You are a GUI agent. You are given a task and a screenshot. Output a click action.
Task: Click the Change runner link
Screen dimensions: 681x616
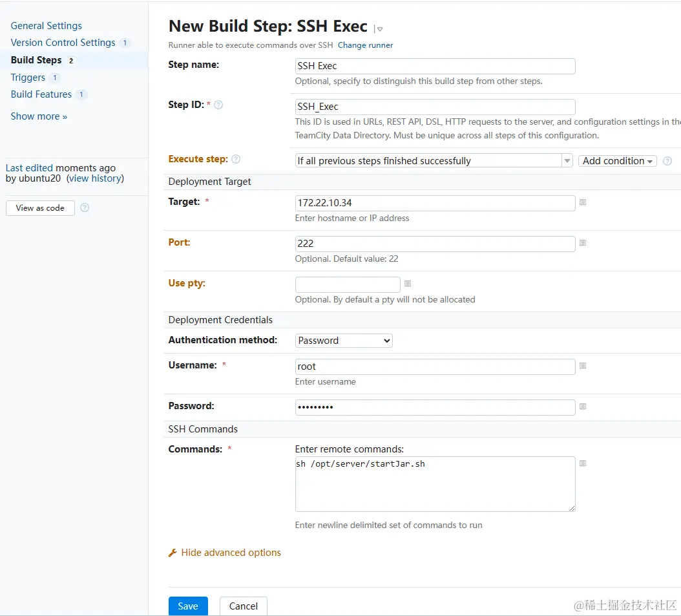point(365,45)
